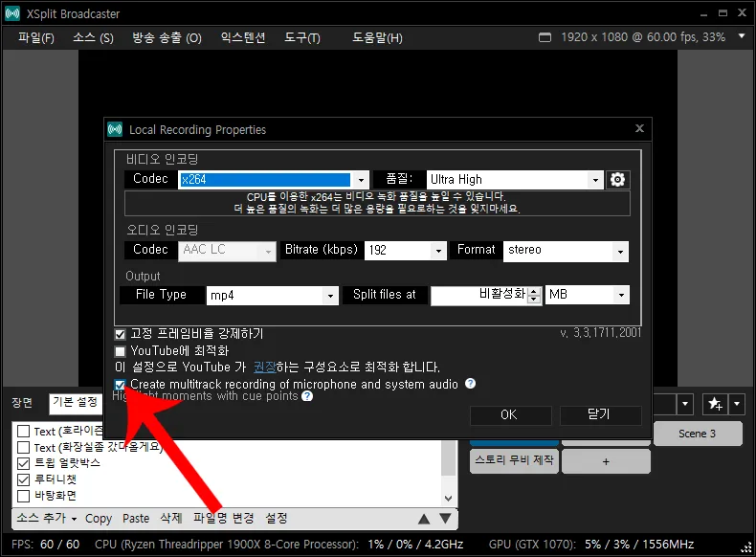The image size is (756, 557).
Task: Open 설정 source settings button
Action: 277,519
